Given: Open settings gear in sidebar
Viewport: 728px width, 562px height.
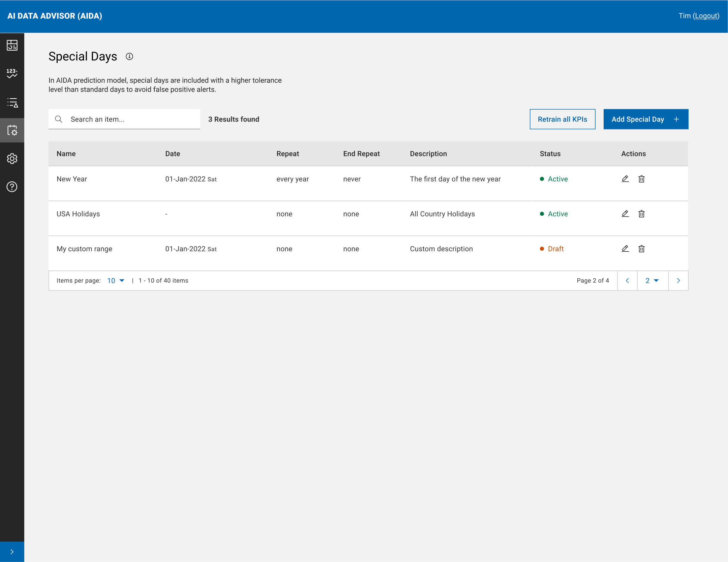Looking at the screenshot, I should tap(12, 159).
